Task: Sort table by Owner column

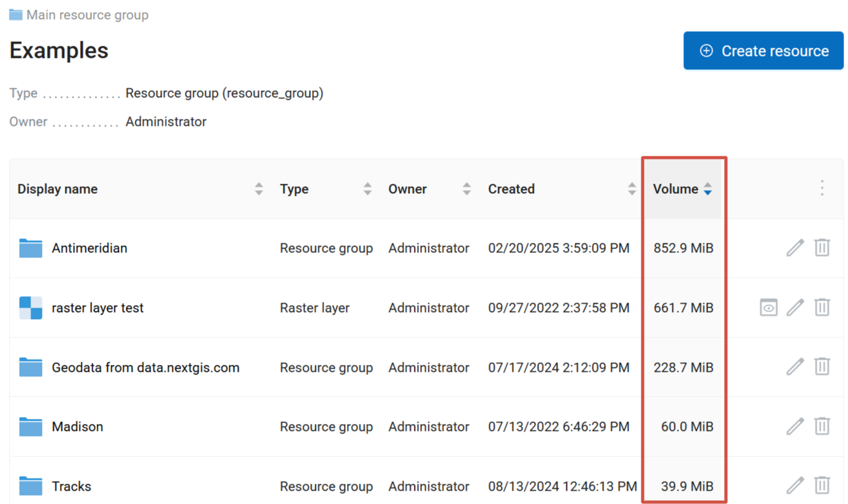Action: pos(467,189)
